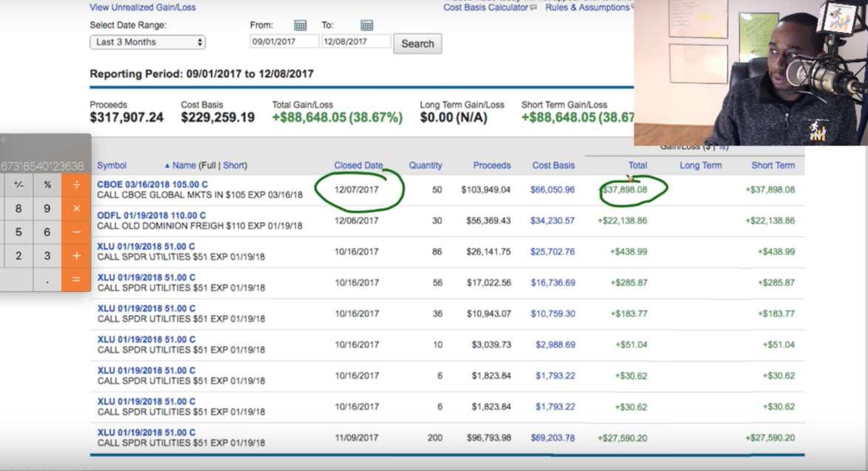Image resolution: width=868 pixels, height=471 pixels.
Task: Open the XLU symbol link with quantity 56
Action: pyautogui.click(x=146, y=278)
